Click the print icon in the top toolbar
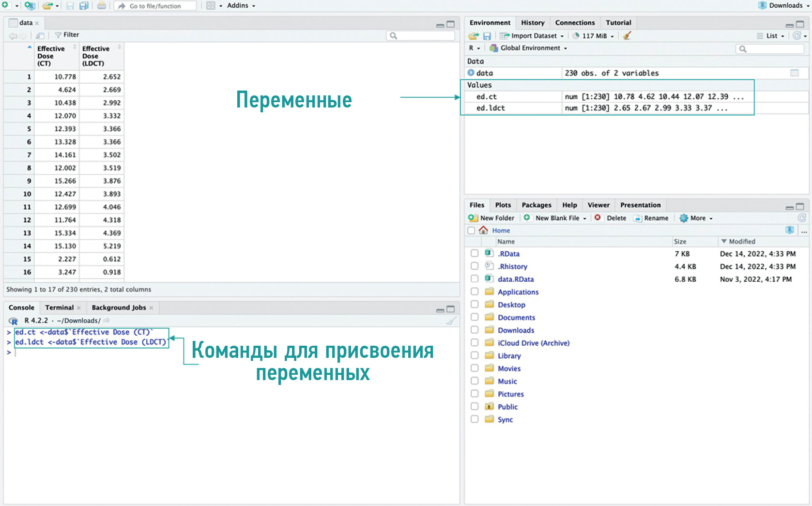This screenshot has width=812, height=506. [102, 6]
